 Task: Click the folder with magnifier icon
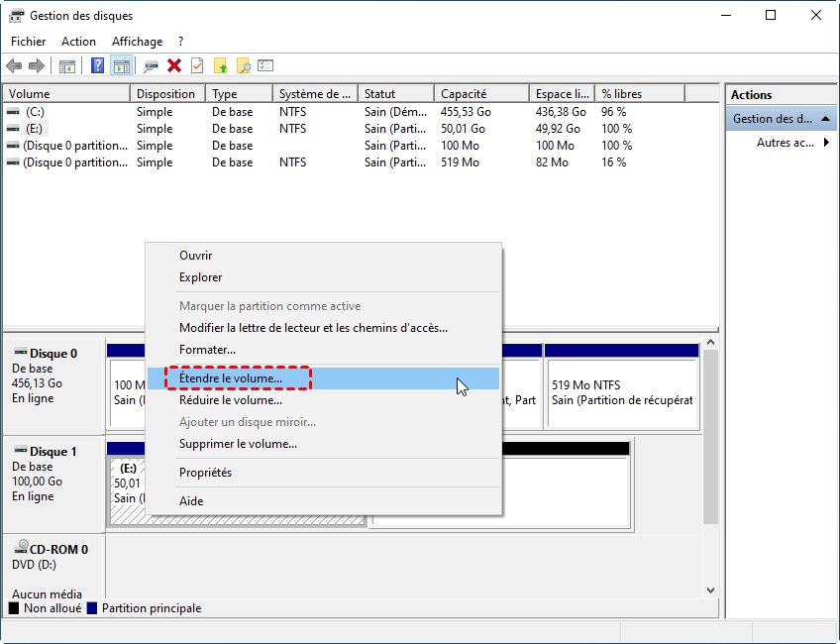tap(244, 66)
